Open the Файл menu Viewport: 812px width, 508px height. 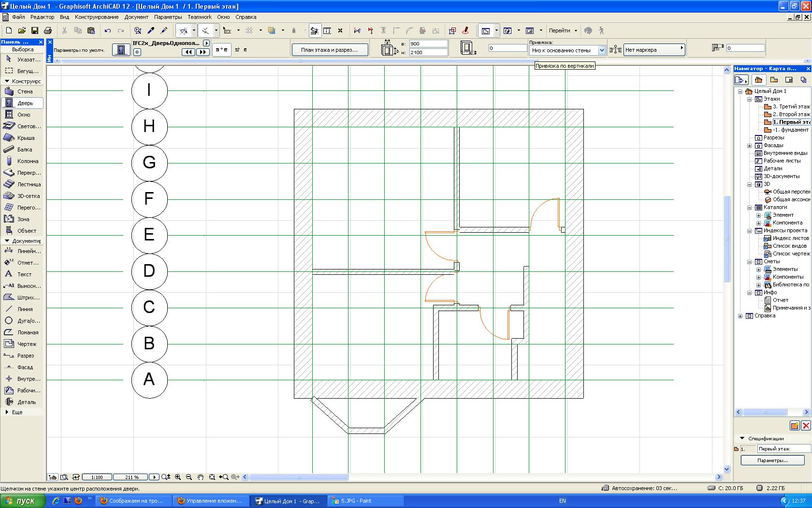point(18,17)
